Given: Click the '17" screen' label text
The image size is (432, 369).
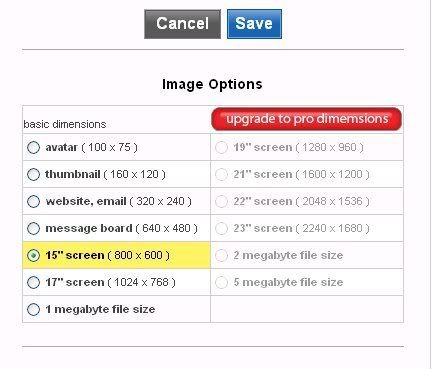Looking at the screenshot, I should (75, 282).
